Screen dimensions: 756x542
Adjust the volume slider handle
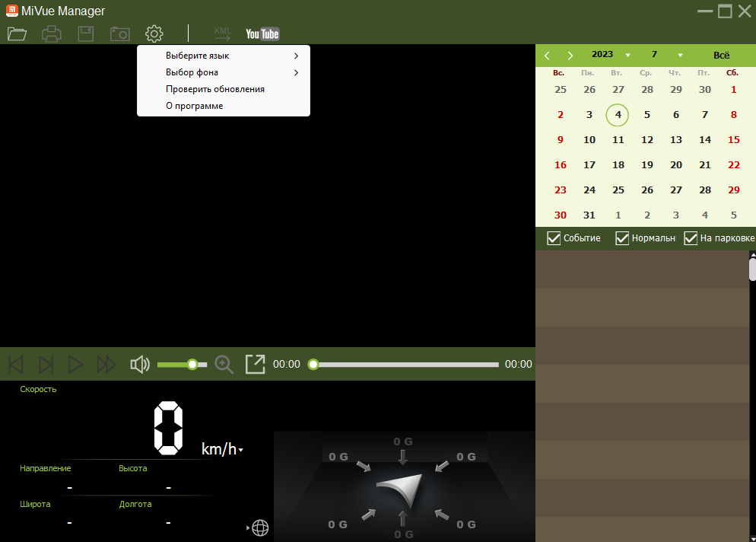coord(192,365)
